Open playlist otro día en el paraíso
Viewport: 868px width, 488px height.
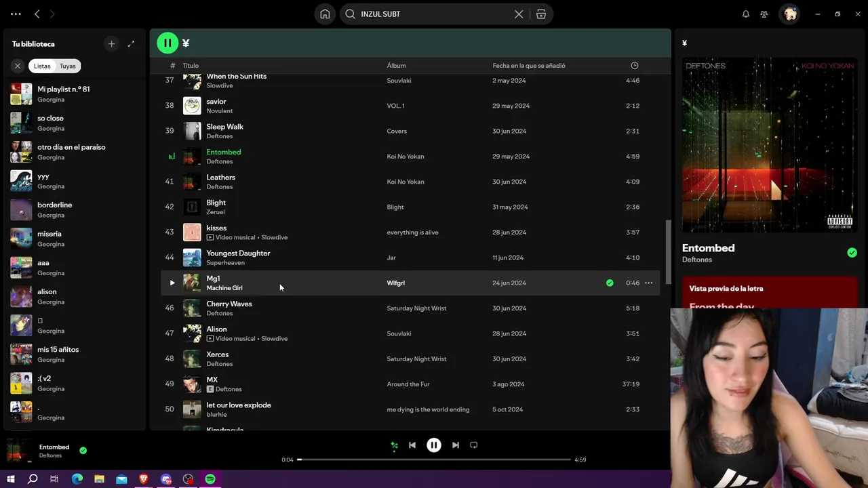[x=75, y=152]
